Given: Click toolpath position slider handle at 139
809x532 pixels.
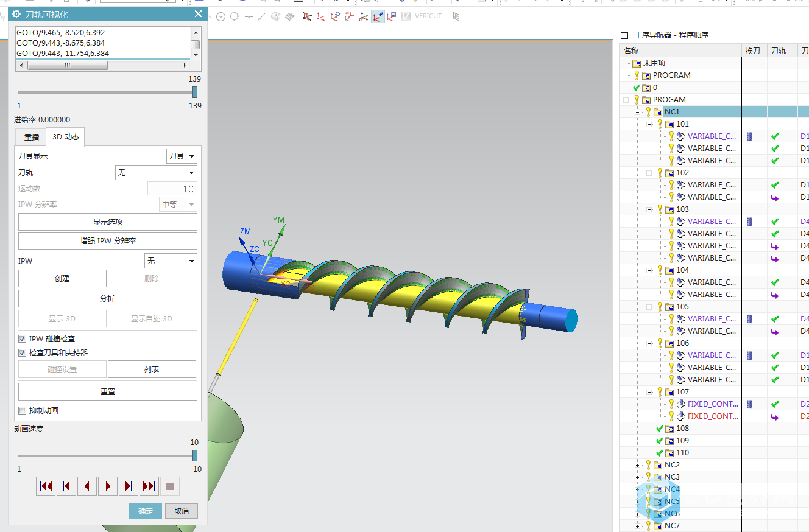Looking at the screenshot, I should coord(195,93).
